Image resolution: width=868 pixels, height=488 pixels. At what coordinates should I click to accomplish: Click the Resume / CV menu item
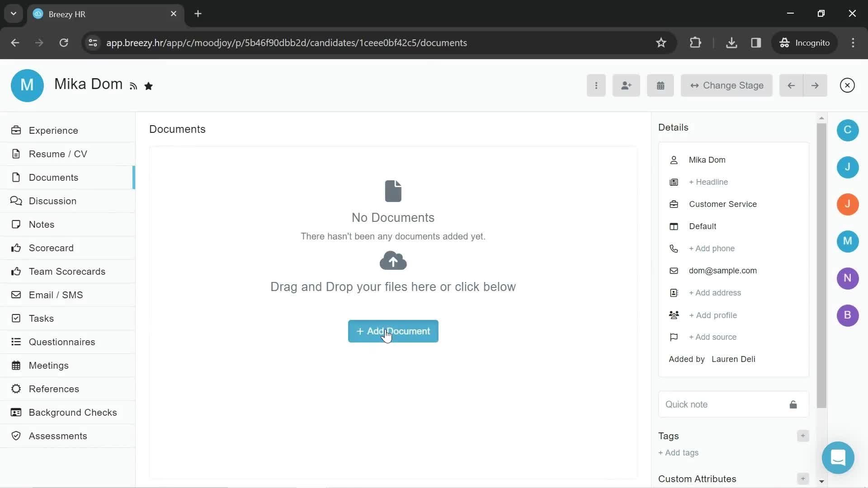[x=58, y=154]
